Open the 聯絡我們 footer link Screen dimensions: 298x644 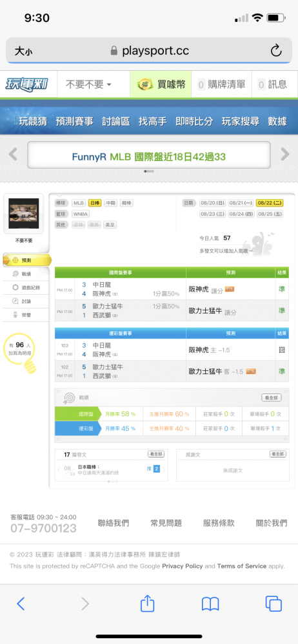click(x=113, y=523)
